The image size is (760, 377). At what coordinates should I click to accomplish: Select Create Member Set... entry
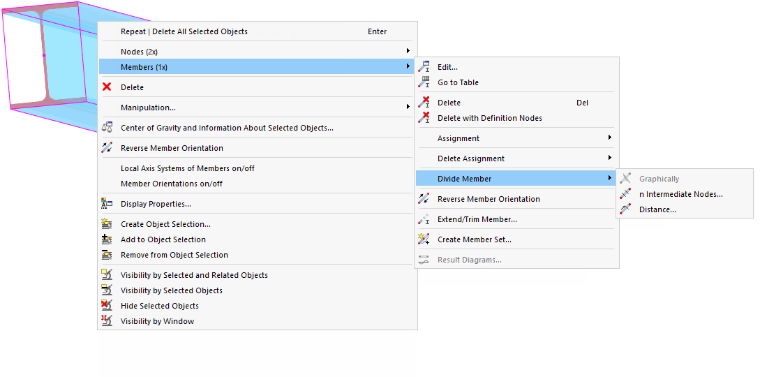click(x=517, y=239)
